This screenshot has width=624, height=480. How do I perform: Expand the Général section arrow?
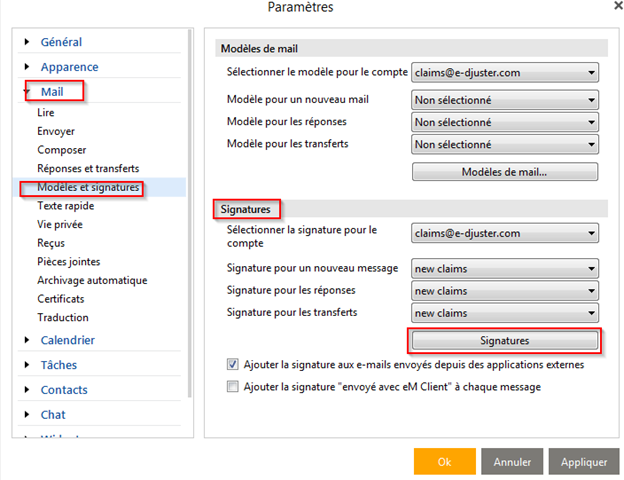27,42
